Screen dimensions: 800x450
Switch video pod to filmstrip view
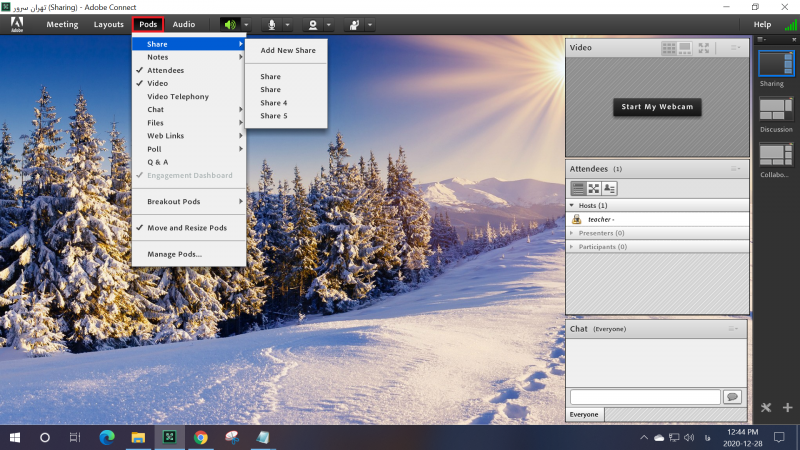click(x=685, y=48)
